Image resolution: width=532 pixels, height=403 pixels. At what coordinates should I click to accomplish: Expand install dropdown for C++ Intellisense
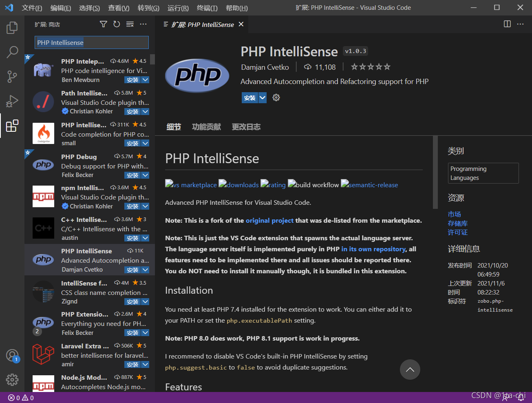coord(145,238)
